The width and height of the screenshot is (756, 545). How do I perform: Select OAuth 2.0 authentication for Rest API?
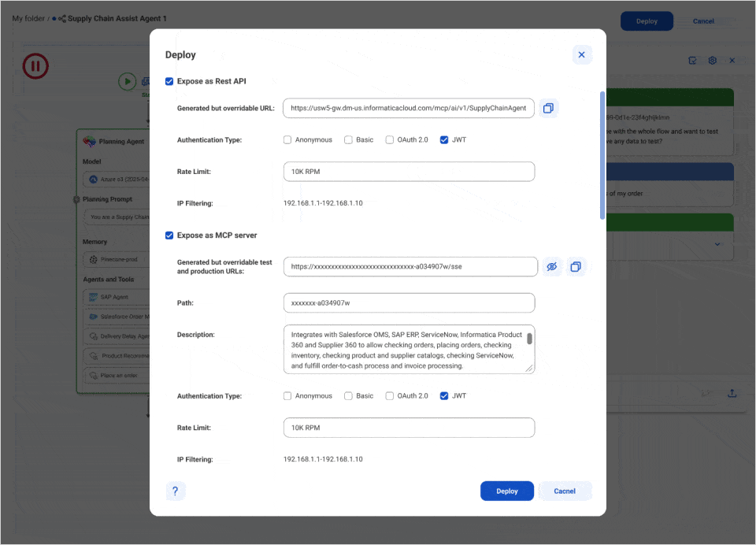(x=390, y=140)
